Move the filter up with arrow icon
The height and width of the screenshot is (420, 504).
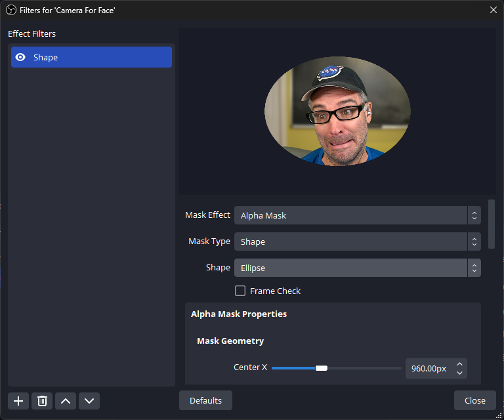click(x=66, y=401)
